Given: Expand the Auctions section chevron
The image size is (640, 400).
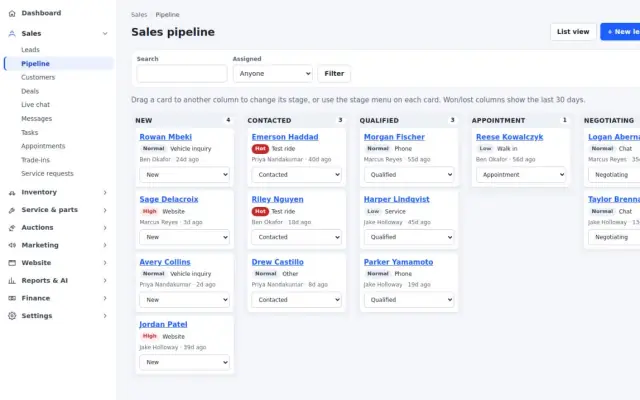Looking at the screenshot, I should [x=105, y=228].
